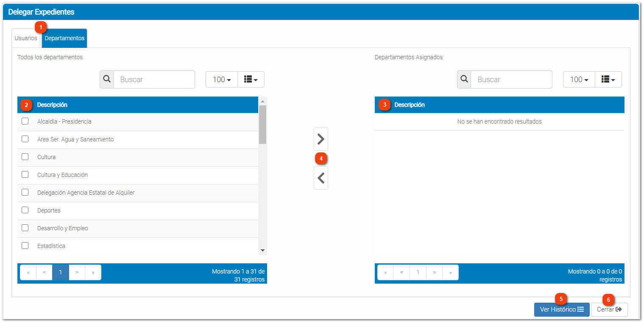This screenshot has height=323, width=644.
Task: Open the columns list dropdown in Departamentos Asignados
Action: [608, 79]
